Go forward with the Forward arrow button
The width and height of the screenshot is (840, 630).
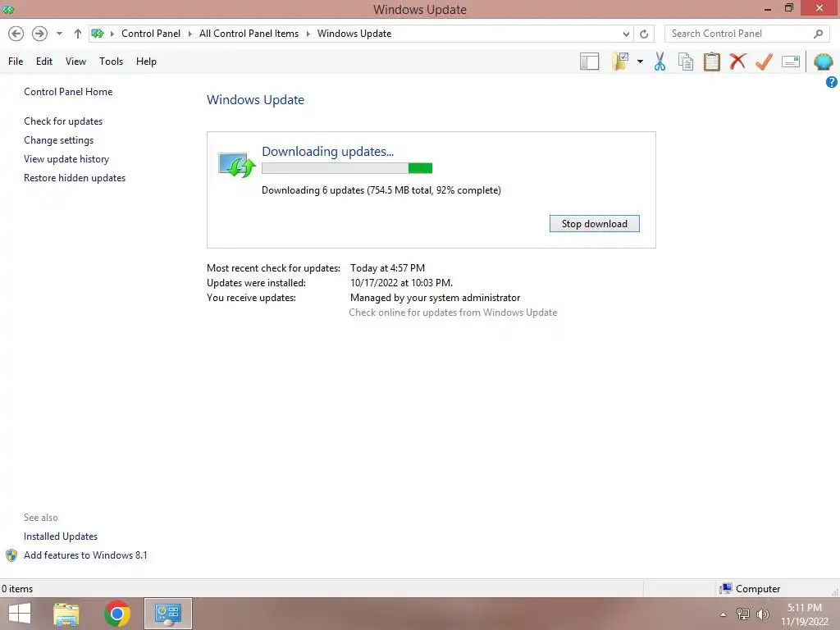tap(39, 34)
